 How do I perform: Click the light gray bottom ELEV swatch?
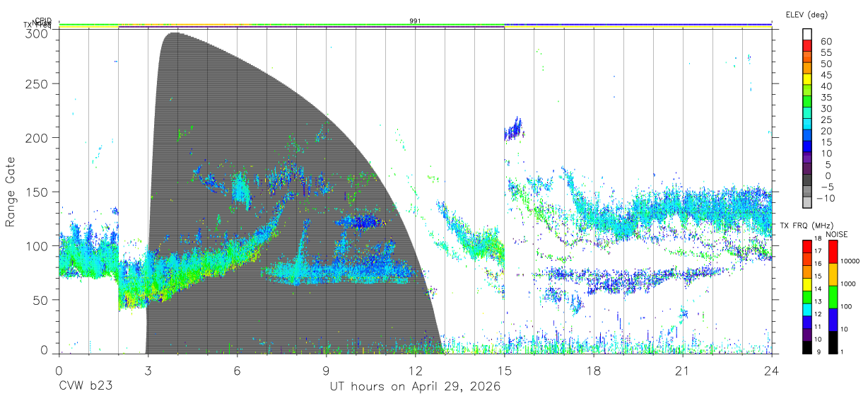click(x=809, y=203)
